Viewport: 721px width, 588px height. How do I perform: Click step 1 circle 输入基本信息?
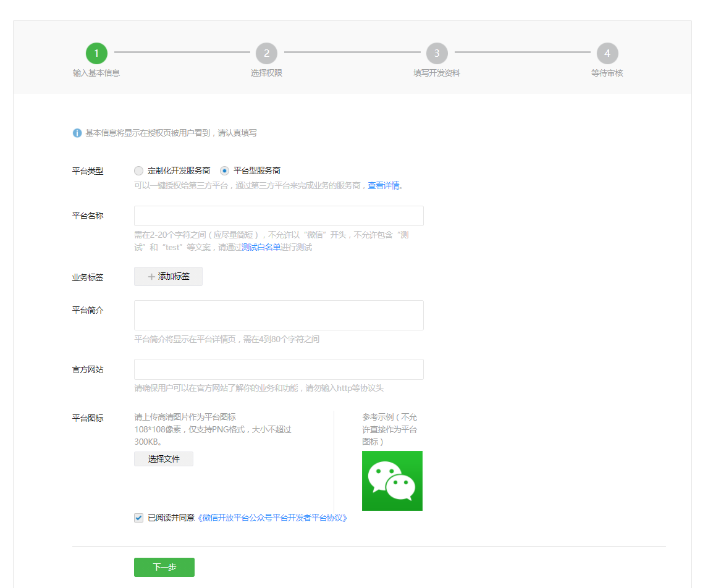[x=96, y=53]
